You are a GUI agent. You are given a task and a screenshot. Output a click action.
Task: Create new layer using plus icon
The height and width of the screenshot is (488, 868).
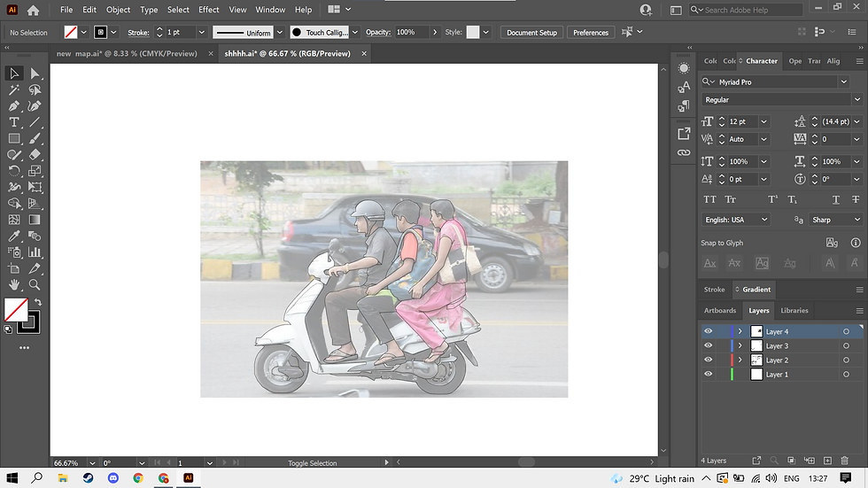(x=825, y=461)
